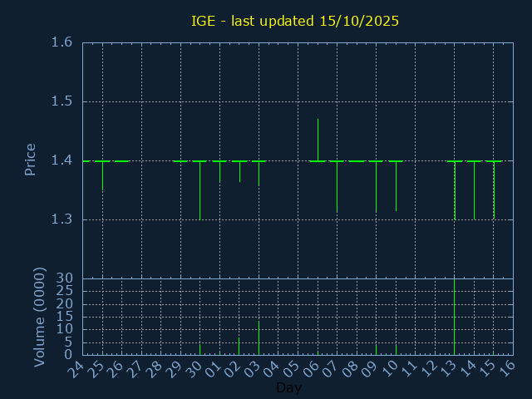532x399 pixels.
Task: Click the volume axis tick label 30
Action: 64,278
